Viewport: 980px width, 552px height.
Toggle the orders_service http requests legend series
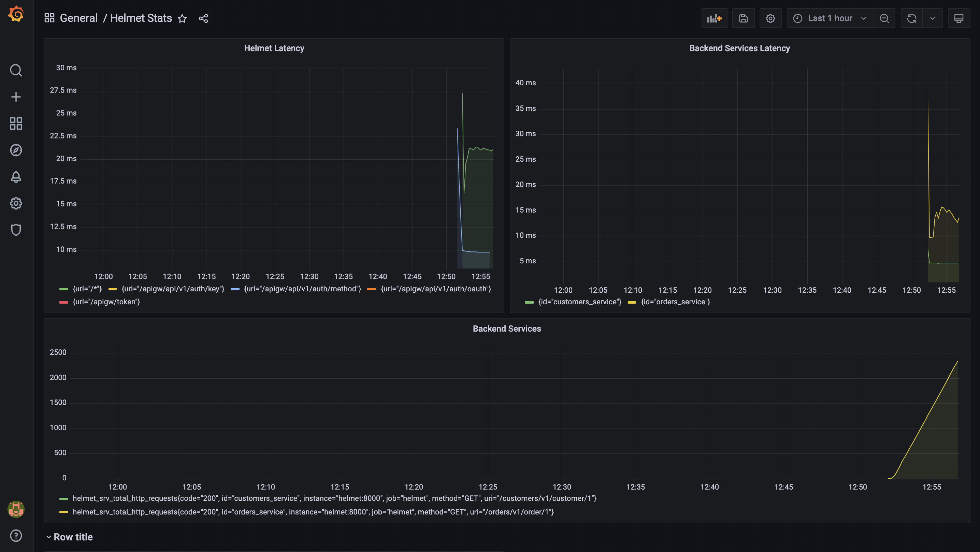click(313, 512)
